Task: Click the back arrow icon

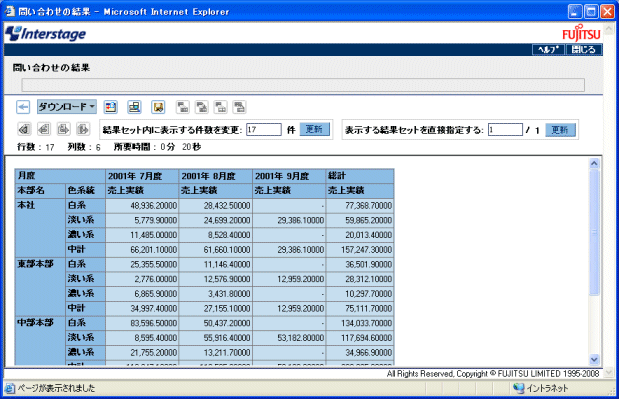Action: pyautogui.click(x=23, y=107)
